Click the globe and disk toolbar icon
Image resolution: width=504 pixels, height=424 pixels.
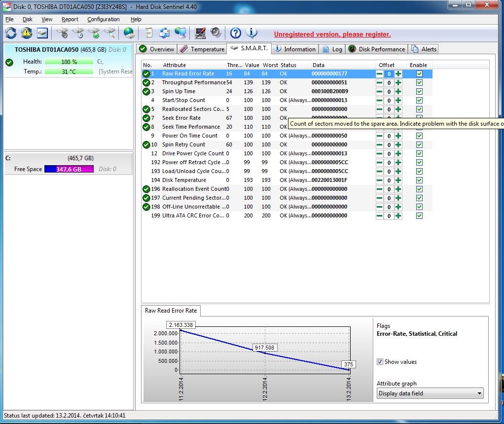[129, 33]
